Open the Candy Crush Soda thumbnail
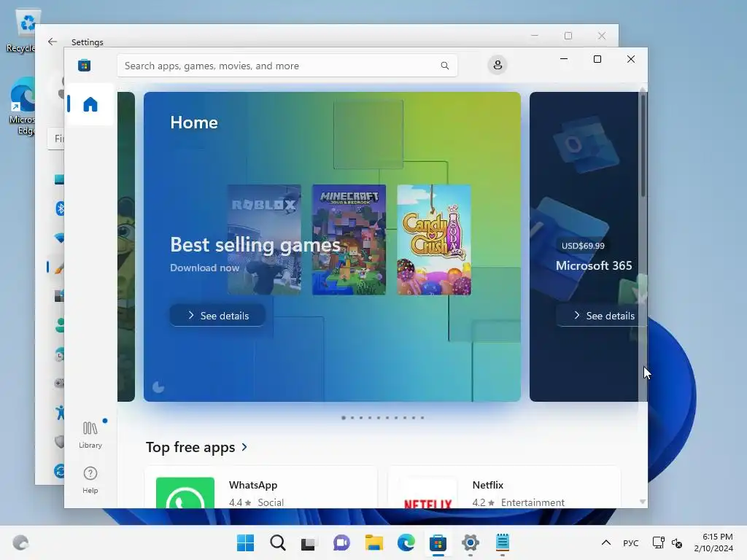 pyautogui.click(x=434, y=239)
